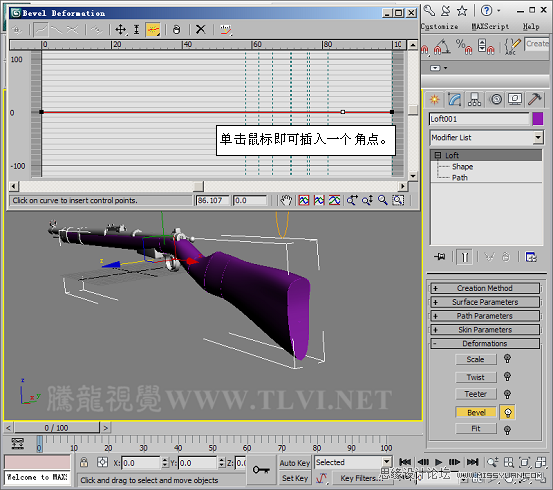Click the Zoom Region magnifier icon
The height and width of the screenshot is (490, 553).
coord(398,200)
